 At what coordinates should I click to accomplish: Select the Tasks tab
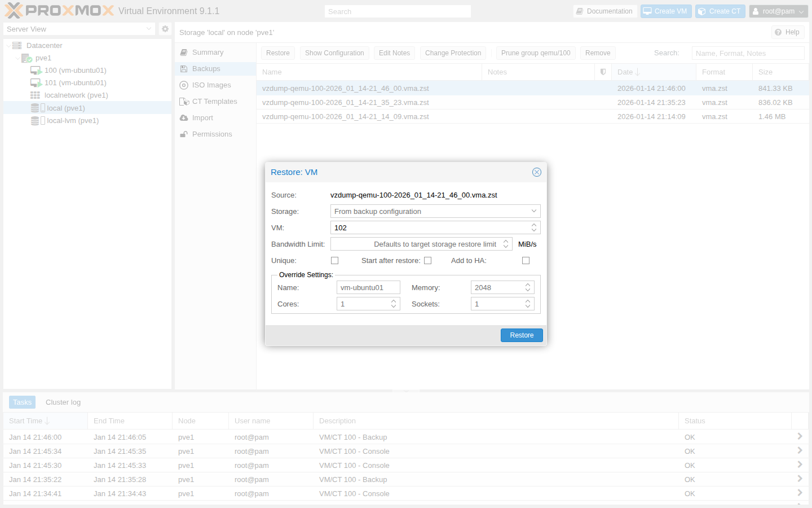coord(22,402)
